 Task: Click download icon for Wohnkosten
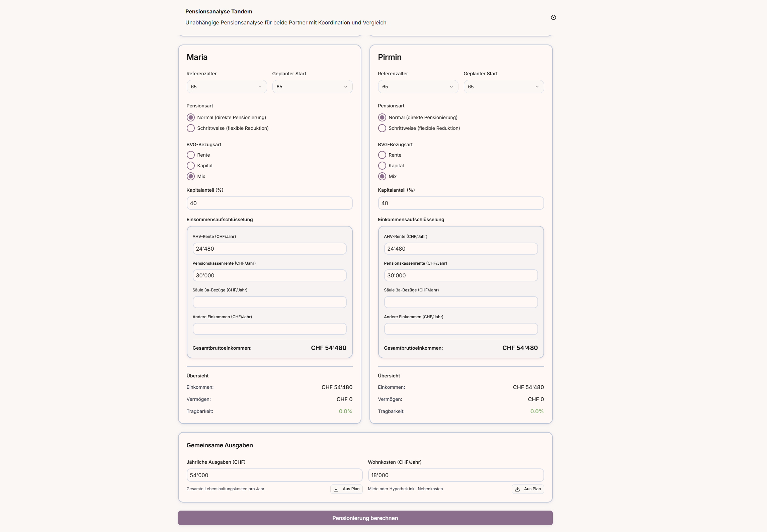pyautogui.click(x=517, y=489)
